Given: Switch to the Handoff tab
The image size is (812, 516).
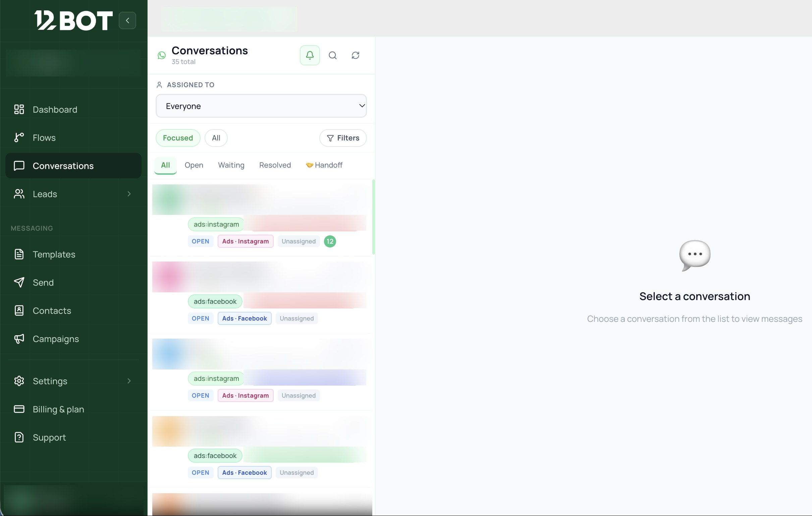Looking at the screenshot, I should tap(324, 165).
